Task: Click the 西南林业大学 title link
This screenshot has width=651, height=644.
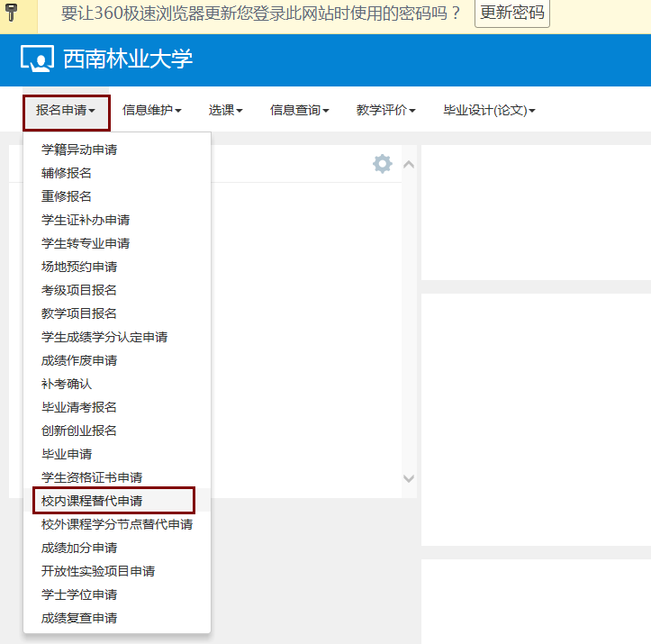Action: tap(128, 59)
